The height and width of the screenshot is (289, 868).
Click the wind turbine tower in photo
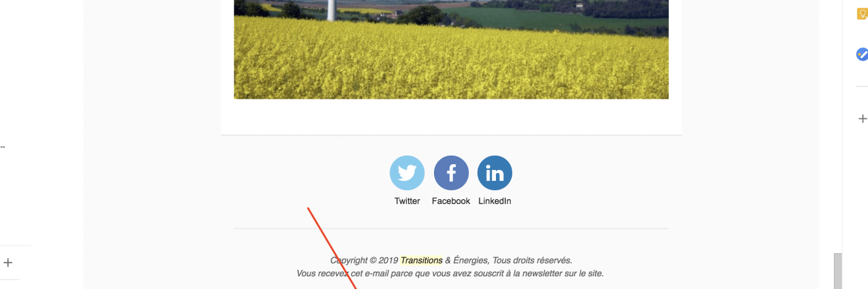click(332, 10)
